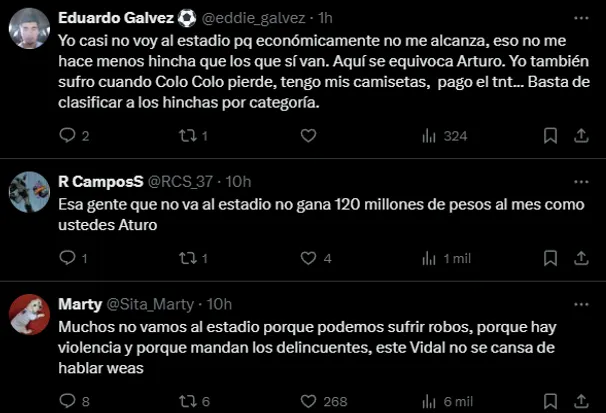Open R CamposS display name link

click(x=100, y=181)
